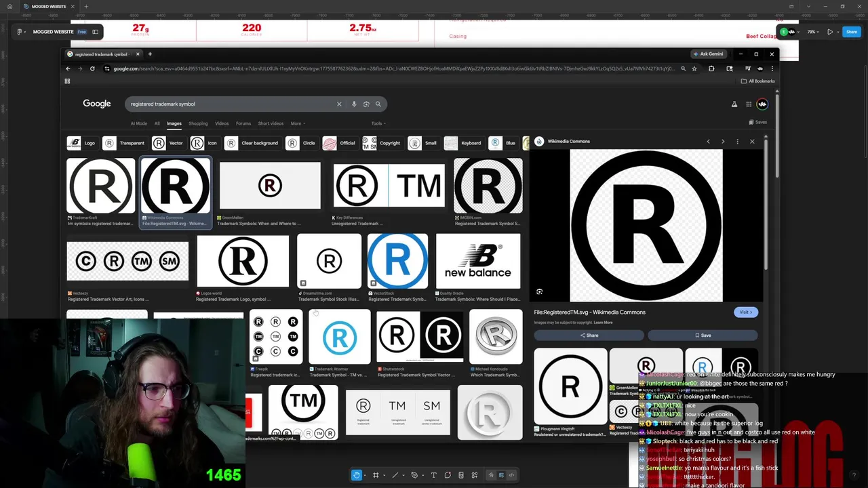Select the Comment tool in Figma toolbar

448,475
